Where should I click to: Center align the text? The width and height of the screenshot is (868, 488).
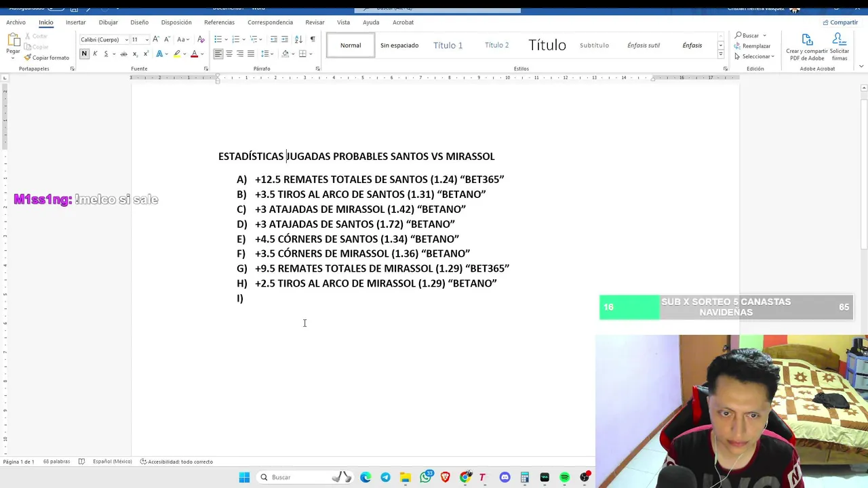(229, 54)
